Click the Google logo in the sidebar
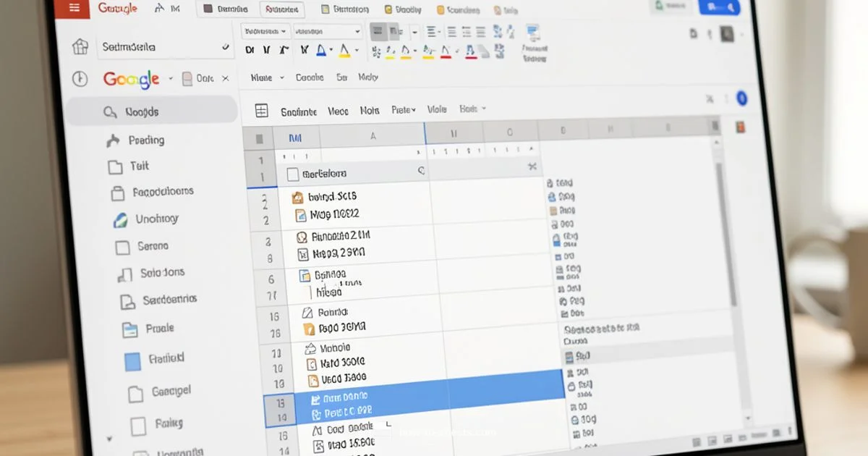 coord(130,78)
